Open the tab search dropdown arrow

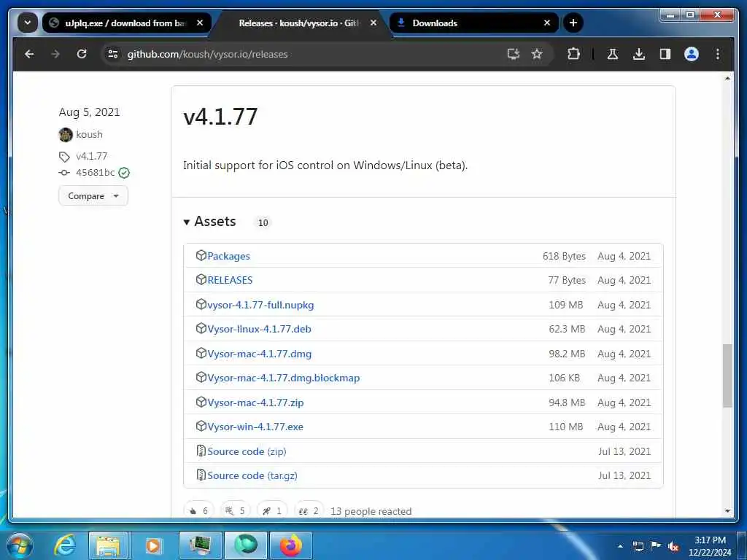tap(28, 23)
